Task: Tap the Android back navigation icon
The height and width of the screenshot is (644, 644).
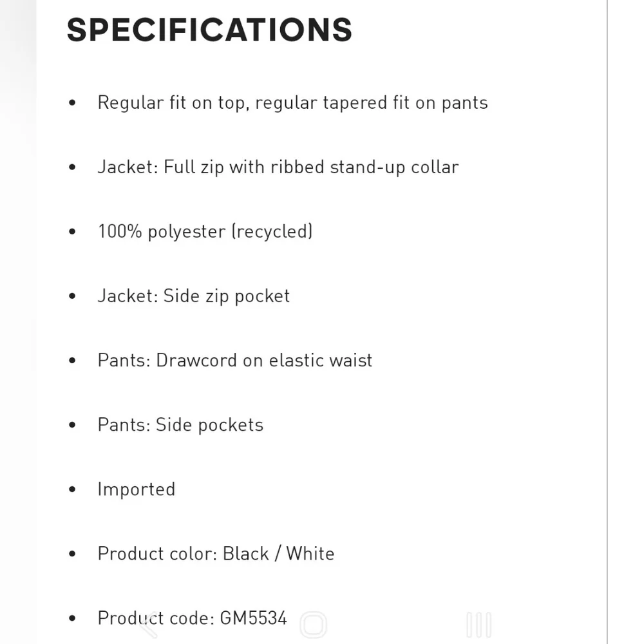Action: pos(149,625)
